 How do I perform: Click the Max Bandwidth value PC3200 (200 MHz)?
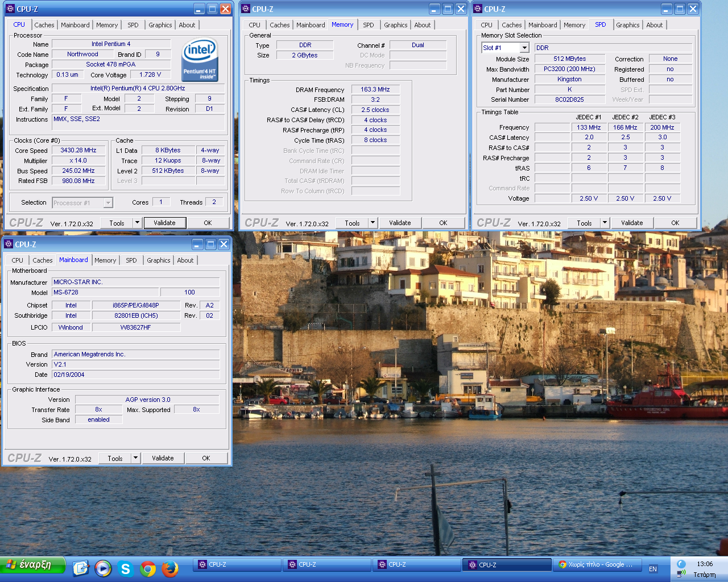tap(569, 69)
